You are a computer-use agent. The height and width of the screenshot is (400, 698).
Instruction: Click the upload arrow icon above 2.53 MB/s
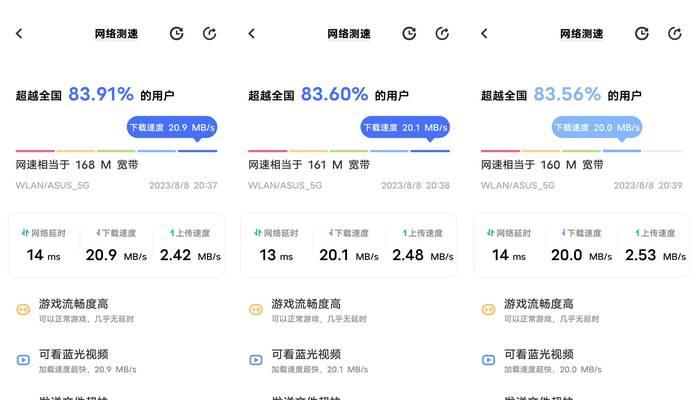click(637, 233)
